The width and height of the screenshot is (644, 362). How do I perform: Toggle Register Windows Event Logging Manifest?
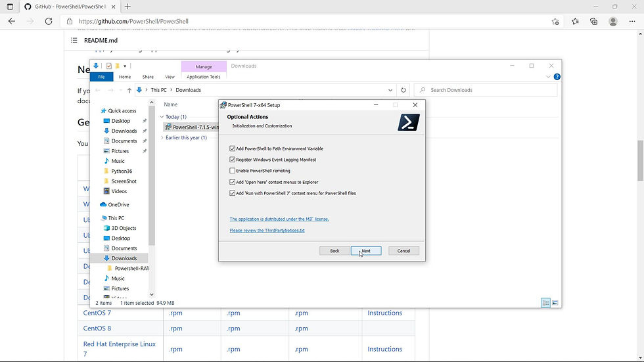coord(233,160)
